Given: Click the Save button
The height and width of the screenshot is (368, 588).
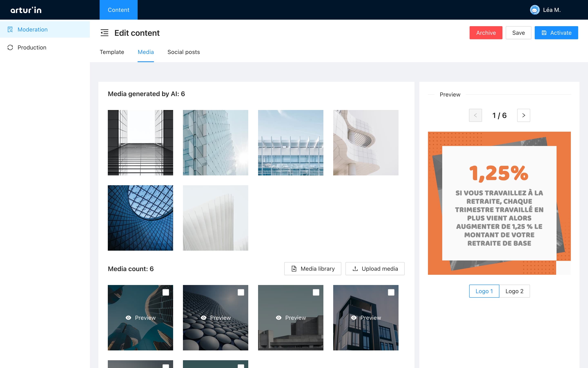Looking at the screenshot, I should coord(519,33).
